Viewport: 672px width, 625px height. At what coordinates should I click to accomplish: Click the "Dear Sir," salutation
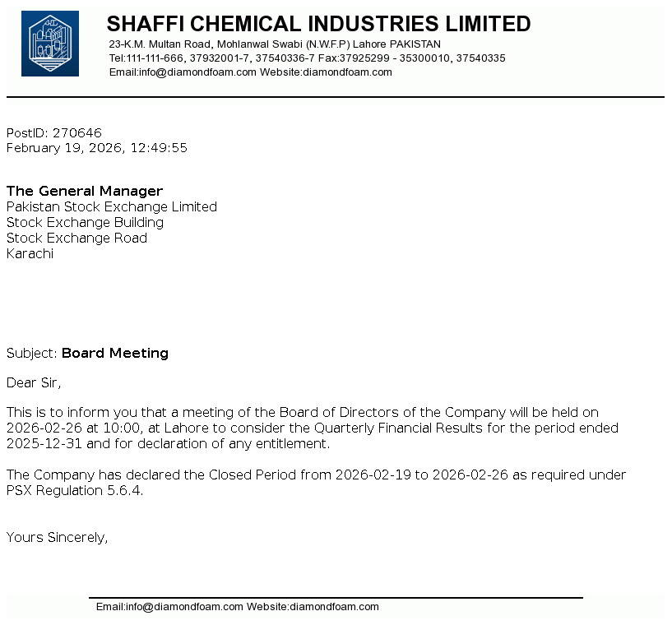click(34, 382)
